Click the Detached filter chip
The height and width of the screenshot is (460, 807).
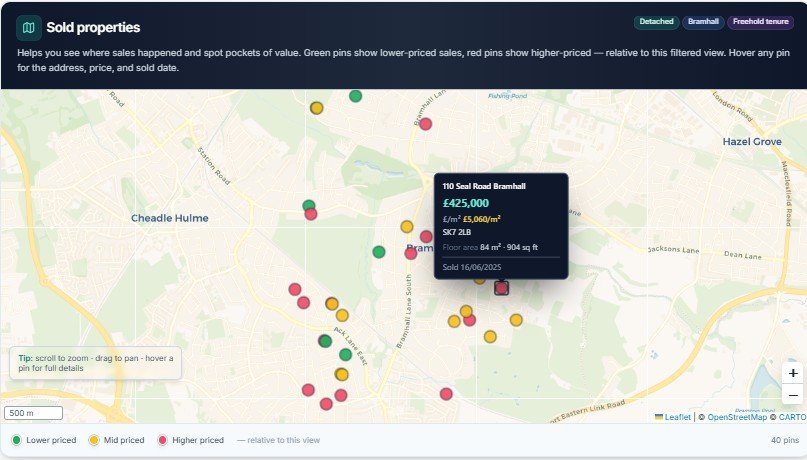(656, 22)
